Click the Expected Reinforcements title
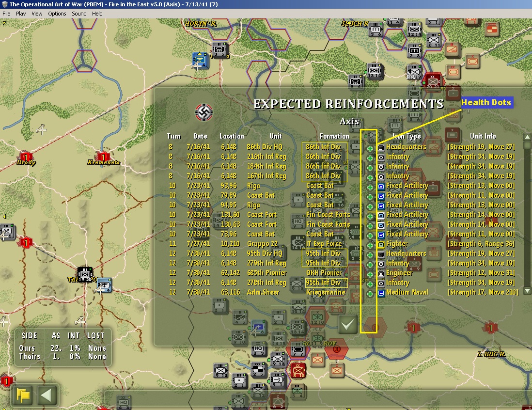Viewport: 532px width, 410px height. click(348, 104)
